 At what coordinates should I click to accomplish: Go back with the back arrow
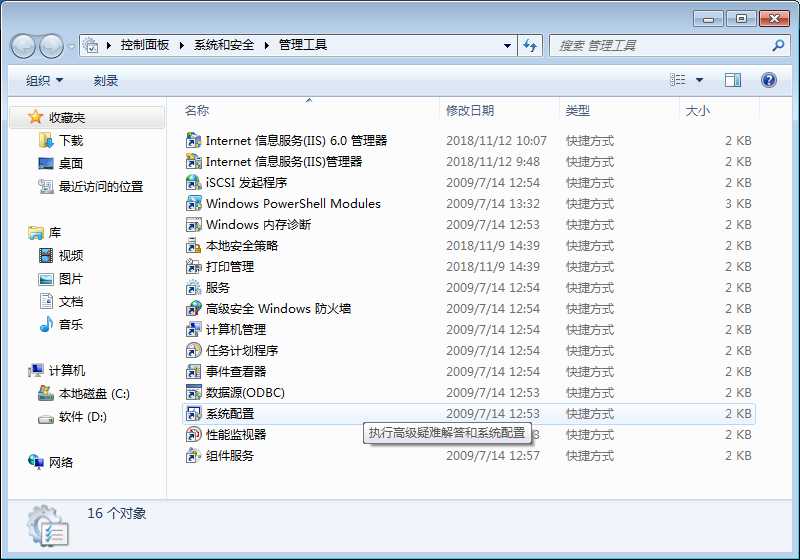tap(23, 46)
